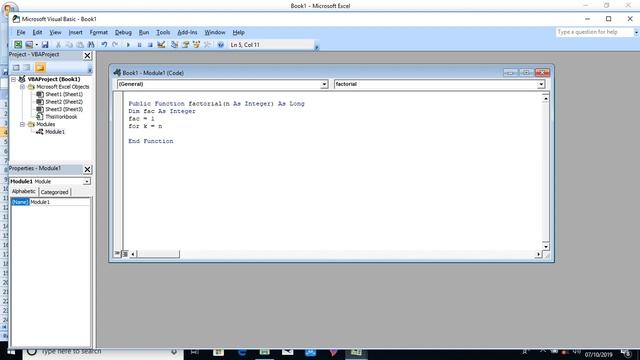Close the Properties - Module1 panel

(x=87, y=169)
